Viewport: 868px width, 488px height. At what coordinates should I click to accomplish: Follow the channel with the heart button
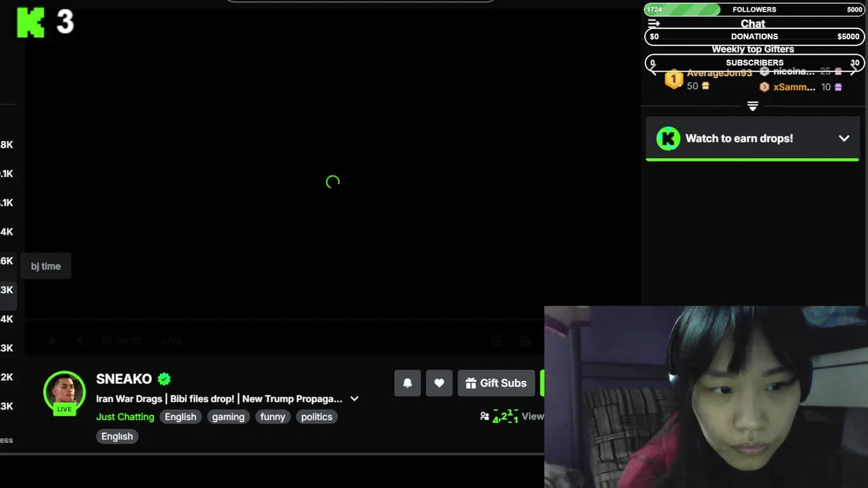tap(439, 383)
